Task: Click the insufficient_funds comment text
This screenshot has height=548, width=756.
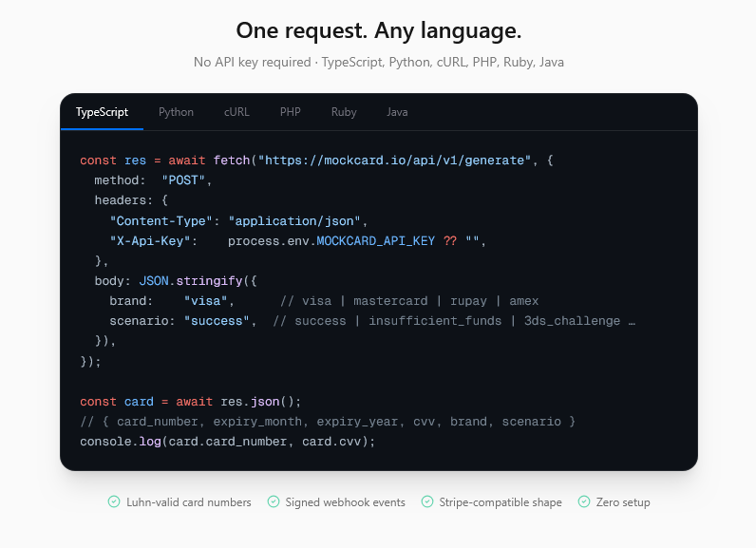Action: point(435,321)
